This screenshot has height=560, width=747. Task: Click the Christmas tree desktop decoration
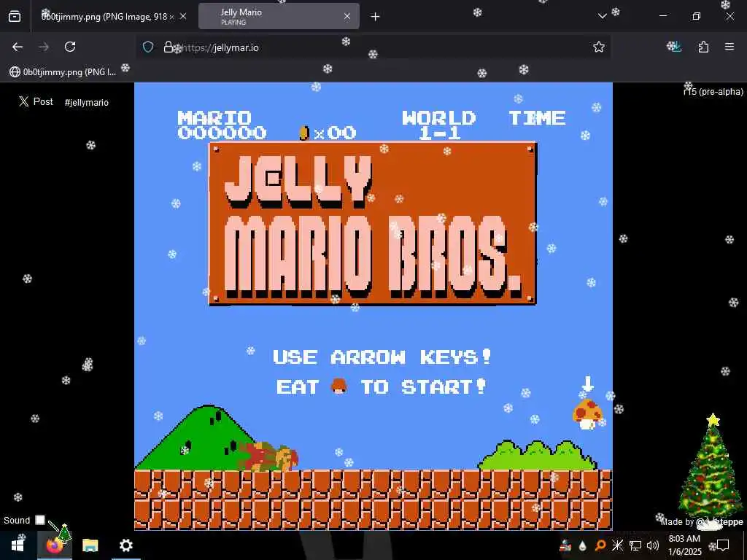point(711,466)
